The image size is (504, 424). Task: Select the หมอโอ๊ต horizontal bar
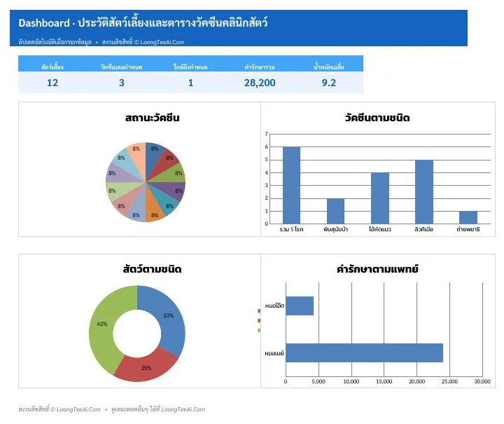point(300,306)
